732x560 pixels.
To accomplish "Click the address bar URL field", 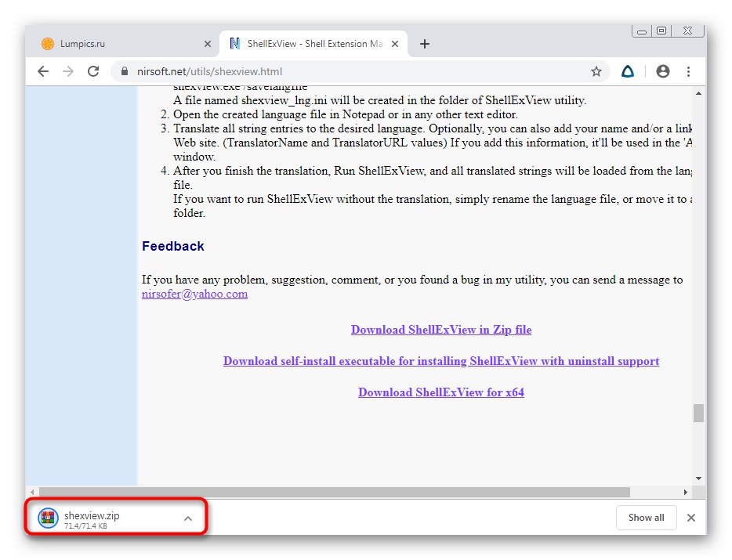I will click(360, 71).
